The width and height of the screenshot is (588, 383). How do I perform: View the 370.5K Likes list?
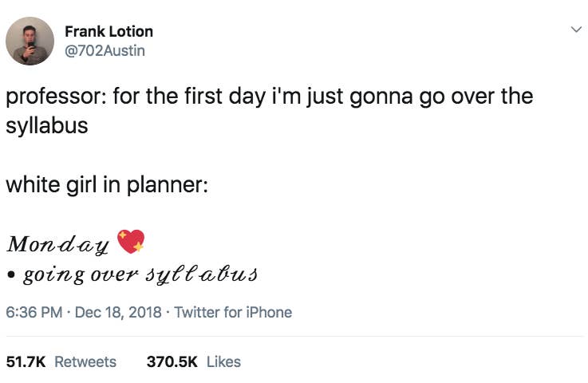pyautogui.click(x=194, y=361)
